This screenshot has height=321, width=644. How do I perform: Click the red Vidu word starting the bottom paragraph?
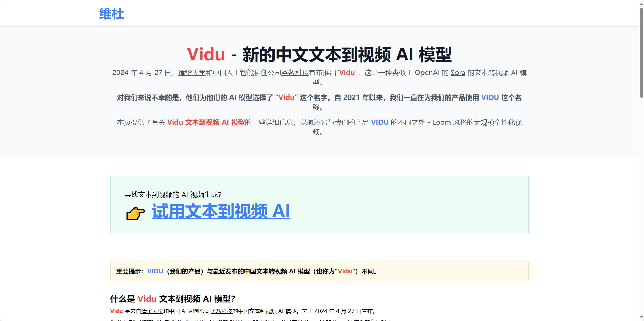click(116, 311)
